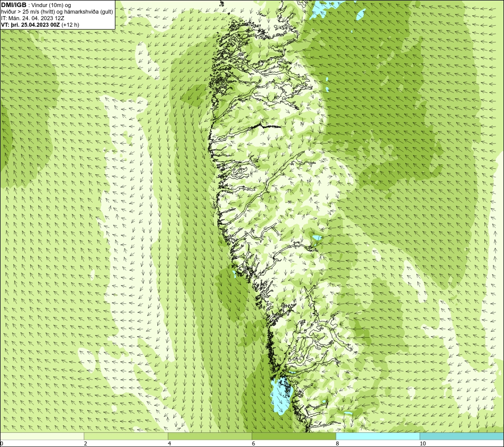
Task: Click the 4–6 m/s green color band
Action: [x=210, y=436]
